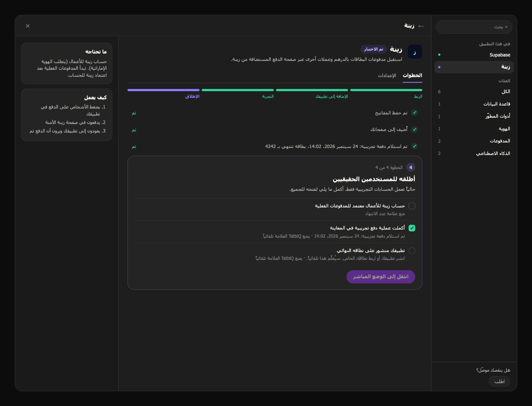Show الكل category
This screenshot has height=406, width=532.
point(474,92)
